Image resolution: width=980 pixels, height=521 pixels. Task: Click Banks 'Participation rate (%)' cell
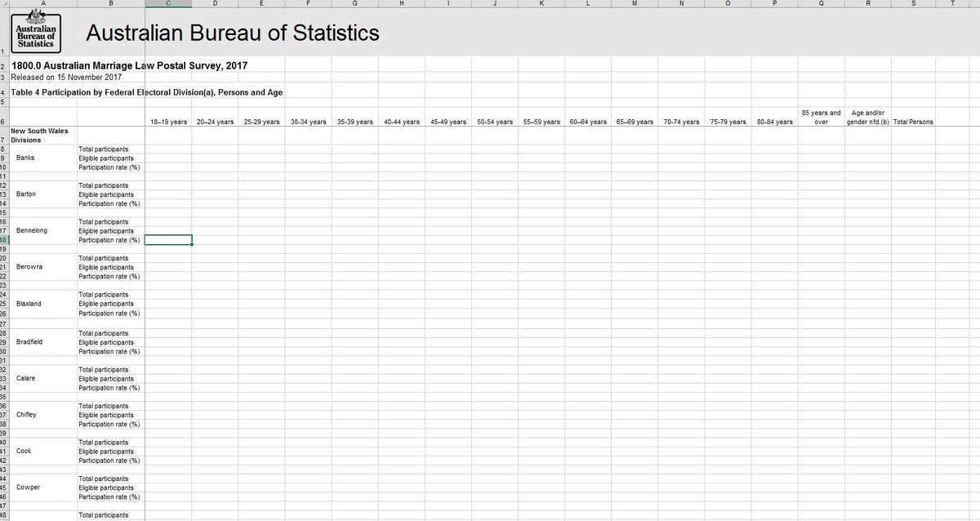tap(109, 167)
